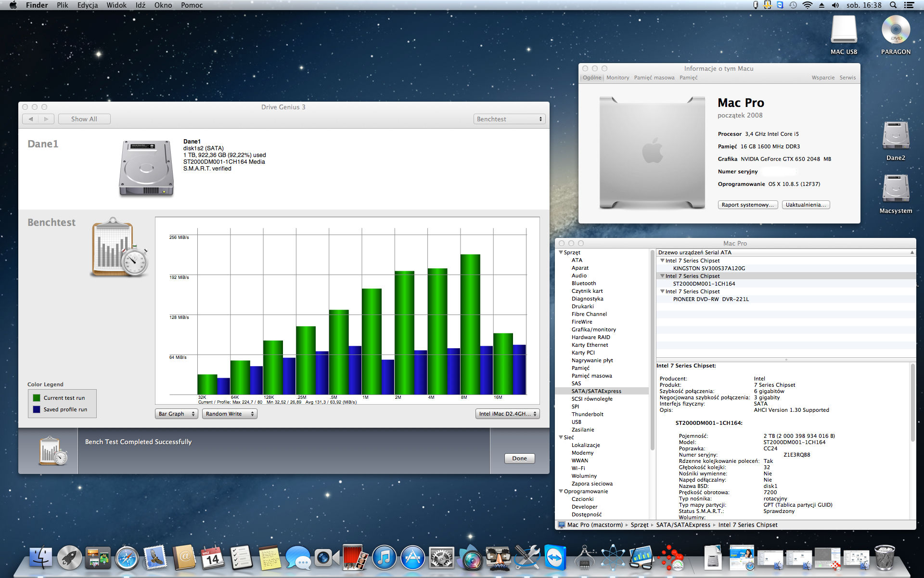Open Notification Center list icon
Screen dimensions: 924x578
pyautogui.click(x=909, y=5)
